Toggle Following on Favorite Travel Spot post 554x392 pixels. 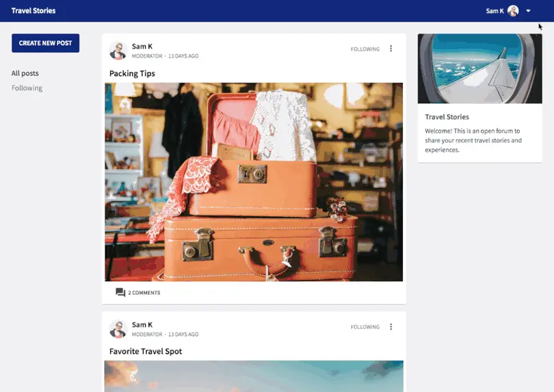[365, 327]
